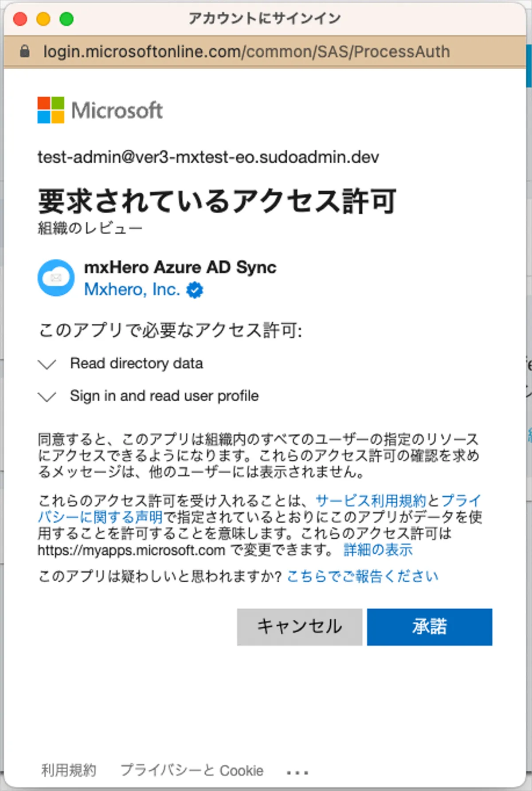Click the Microsoft four-color logo
The image size is (532, 791).
point(51,110)
